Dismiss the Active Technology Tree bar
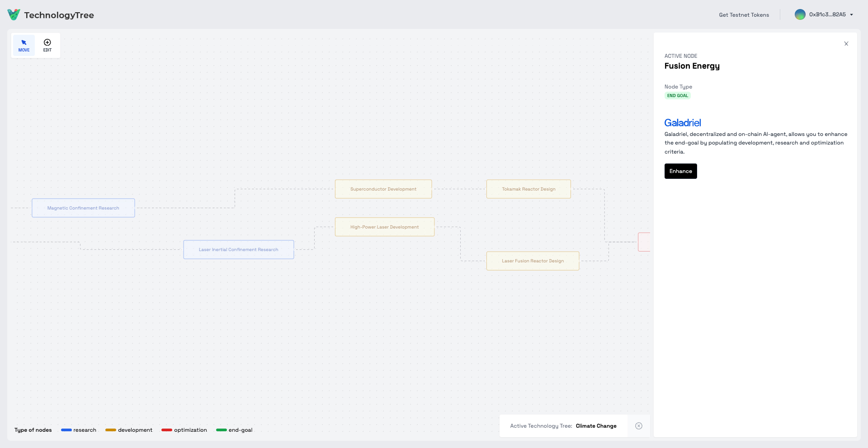Screen dimensions: 868x448 pyautogui.click(x=639, y=426)
